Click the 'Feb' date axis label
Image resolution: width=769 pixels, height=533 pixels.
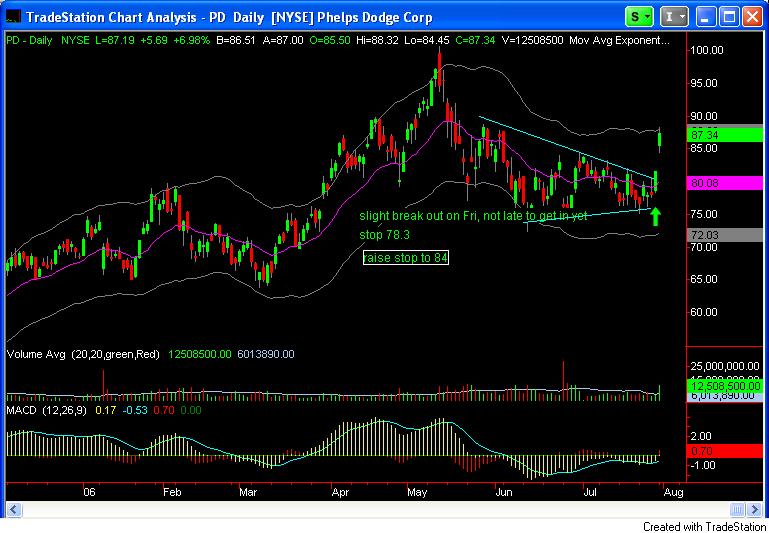point(172,491)
